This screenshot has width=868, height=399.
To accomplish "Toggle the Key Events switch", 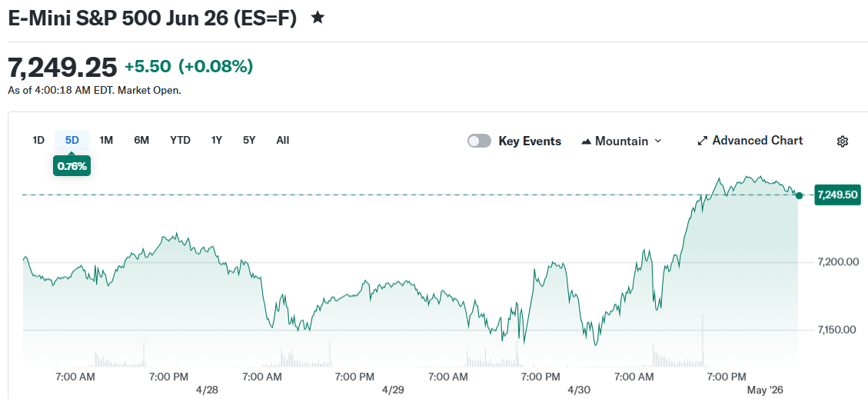I will click(x=479, y=141).
